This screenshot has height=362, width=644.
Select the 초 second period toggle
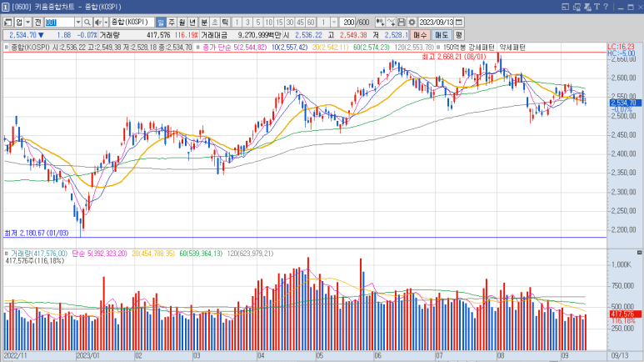pos(214,23)
